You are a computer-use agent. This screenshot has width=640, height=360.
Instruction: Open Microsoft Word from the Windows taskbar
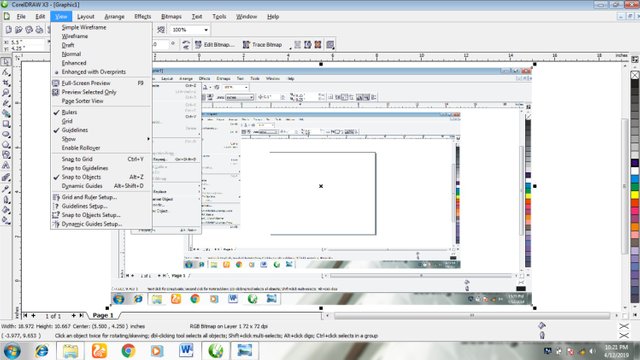coord(186,351)
